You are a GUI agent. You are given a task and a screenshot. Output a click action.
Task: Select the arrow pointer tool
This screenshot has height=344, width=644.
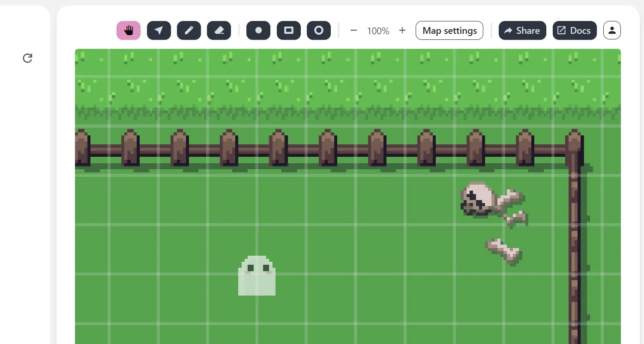click(x=159, y=30)
